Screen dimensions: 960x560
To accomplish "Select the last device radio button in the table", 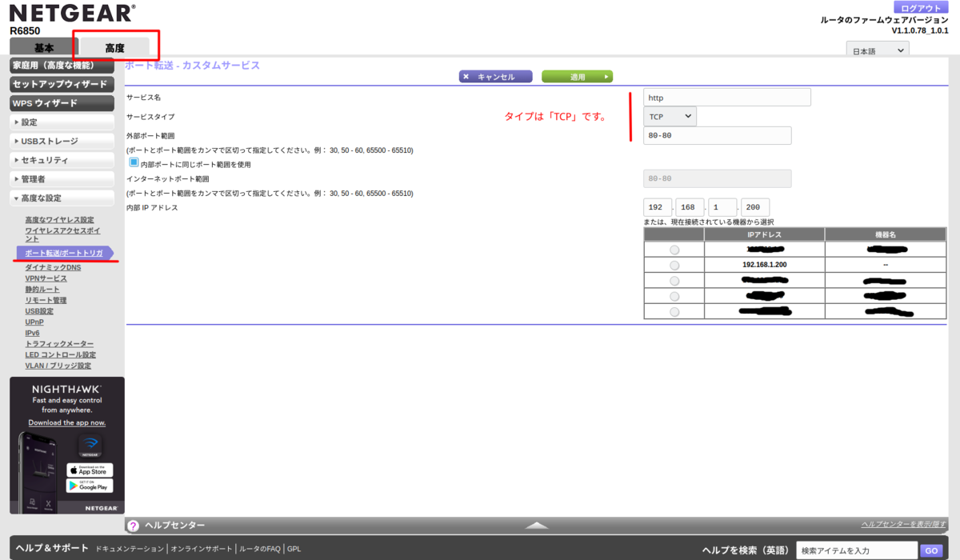I will coord(674,312).
